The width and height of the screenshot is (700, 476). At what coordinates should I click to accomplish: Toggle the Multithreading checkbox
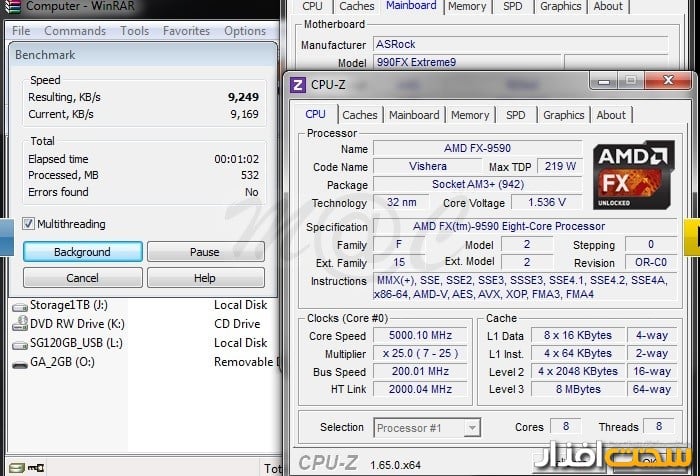point(28,223)
